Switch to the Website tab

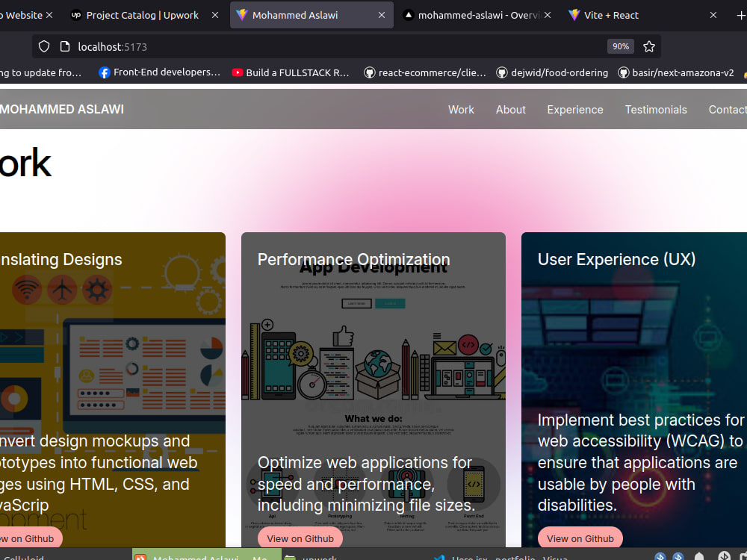coord(22,15)
